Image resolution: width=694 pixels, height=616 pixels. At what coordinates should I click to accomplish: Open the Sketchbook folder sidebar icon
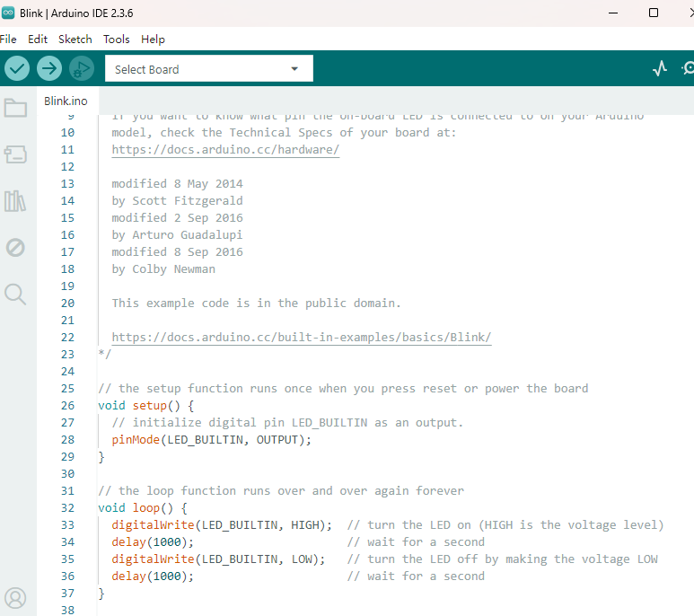[15, 108]
